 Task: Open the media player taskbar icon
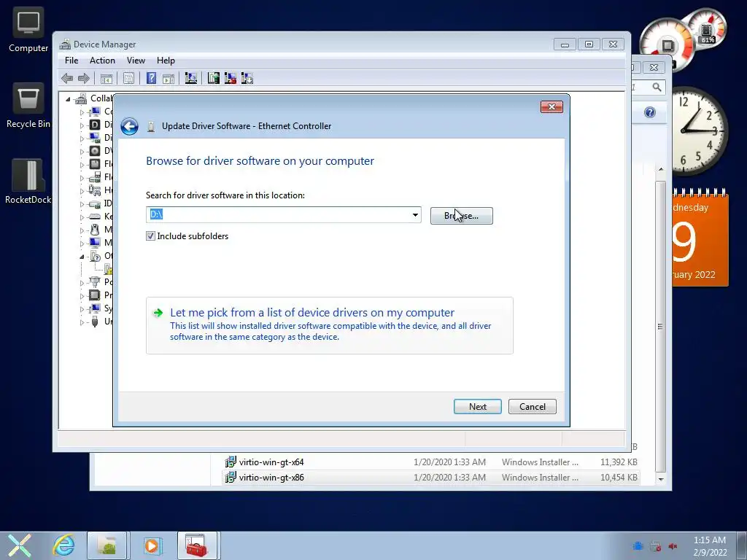point(152,545)
